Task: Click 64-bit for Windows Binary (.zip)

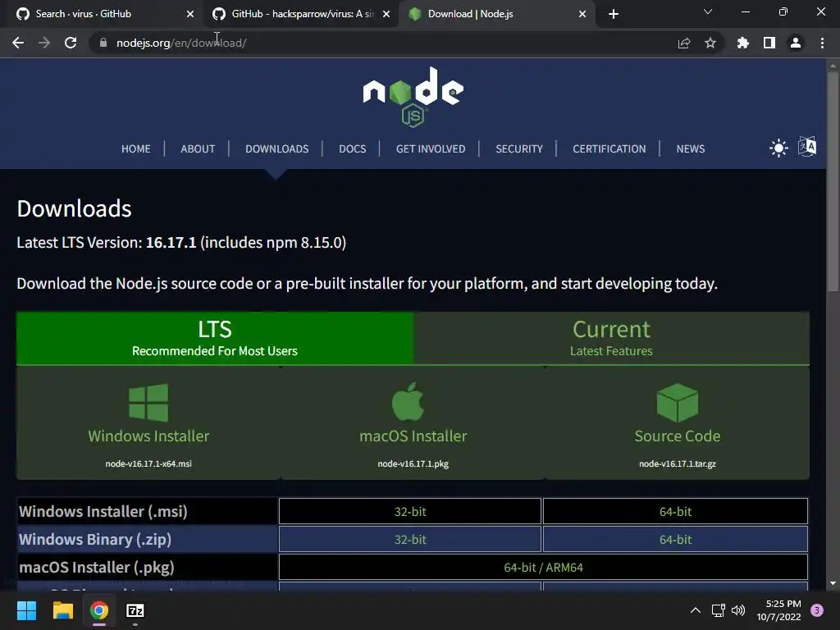Action: click(676, 540)
